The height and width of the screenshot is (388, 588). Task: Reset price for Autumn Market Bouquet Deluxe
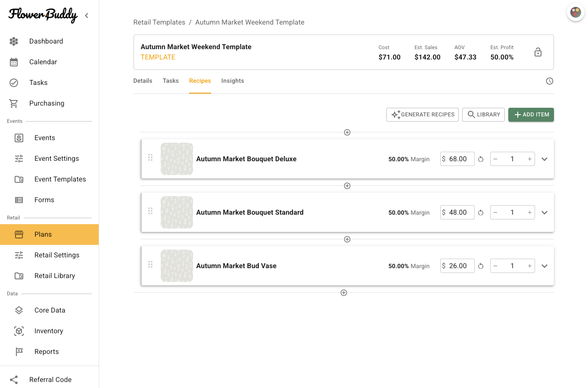click(481, 159)
